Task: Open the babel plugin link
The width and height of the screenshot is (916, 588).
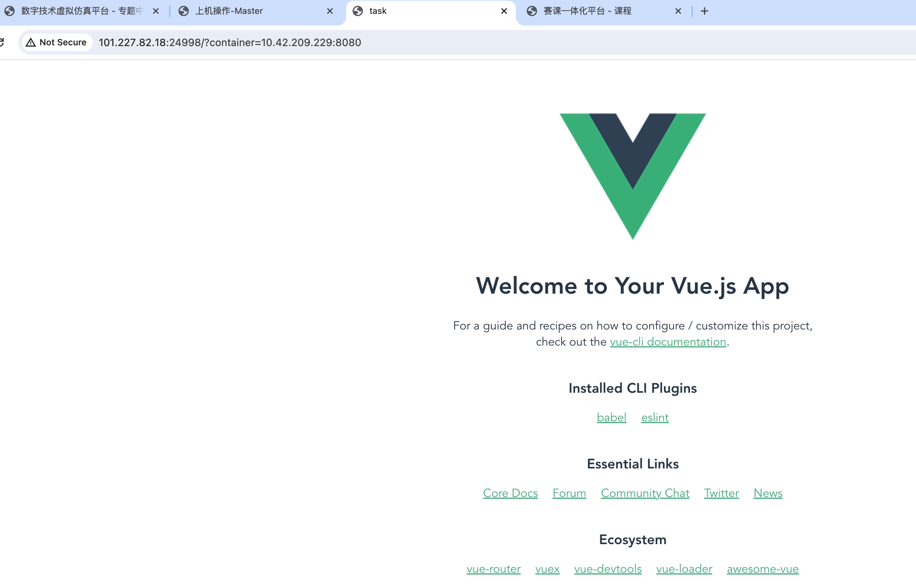Action: (611, 417)
